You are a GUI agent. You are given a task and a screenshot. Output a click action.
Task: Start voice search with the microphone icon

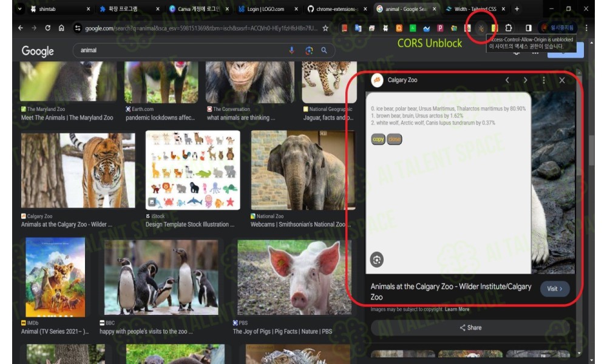(292, 50)
